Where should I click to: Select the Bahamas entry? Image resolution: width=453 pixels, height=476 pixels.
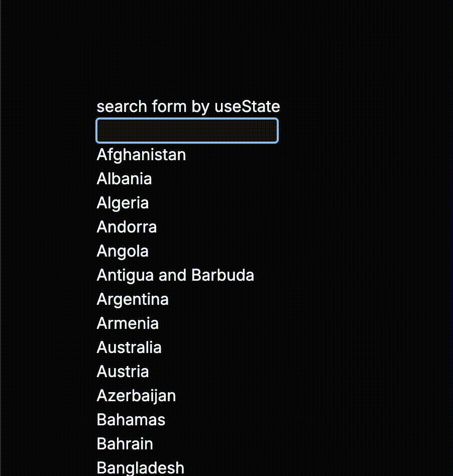tap(131, 420)
